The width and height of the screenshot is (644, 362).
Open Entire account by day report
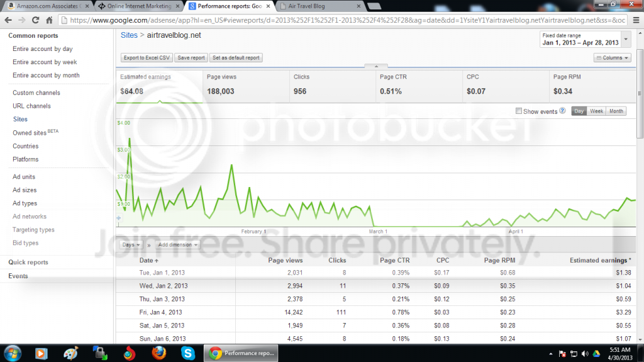pyautogui.click(x=42, y=49)
